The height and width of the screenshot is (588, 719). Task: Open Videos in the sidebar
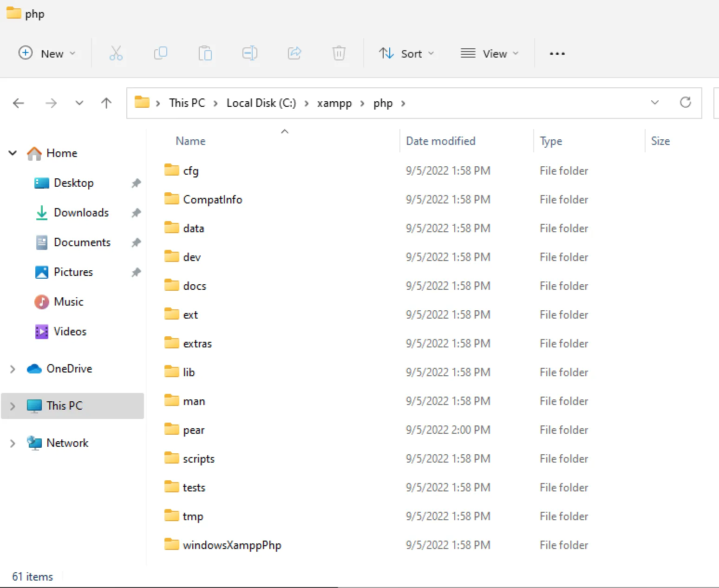point(70,332)
